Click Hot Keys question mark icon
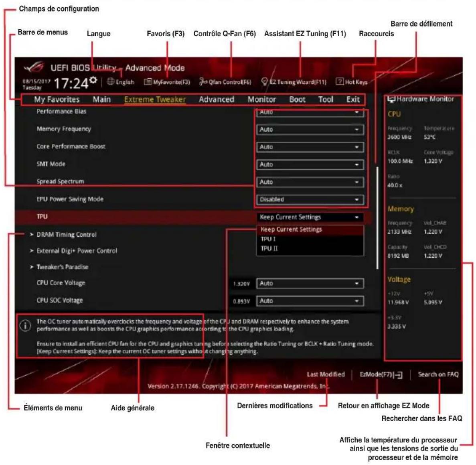476x465 pixels. coord(339,81)
